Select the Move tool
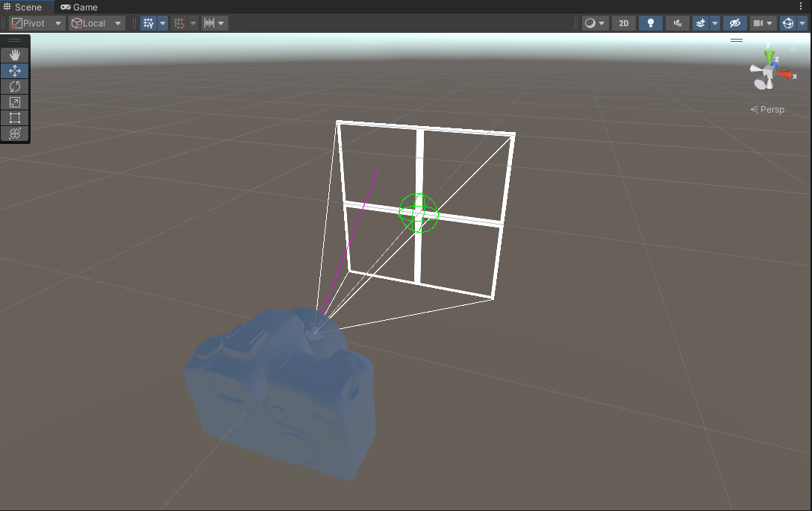This screenshot has height=511, width=812. pos(15,70)
